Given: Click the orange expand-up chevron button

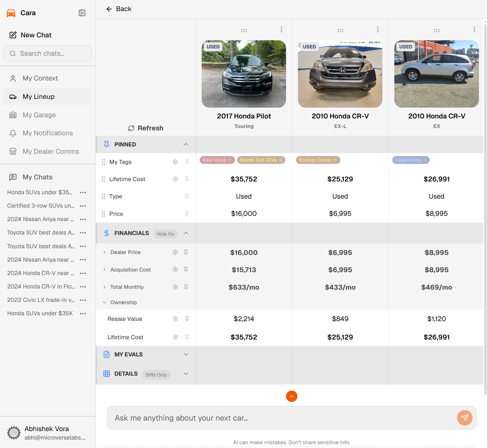Looking at the screenshot, I should 292,396.
